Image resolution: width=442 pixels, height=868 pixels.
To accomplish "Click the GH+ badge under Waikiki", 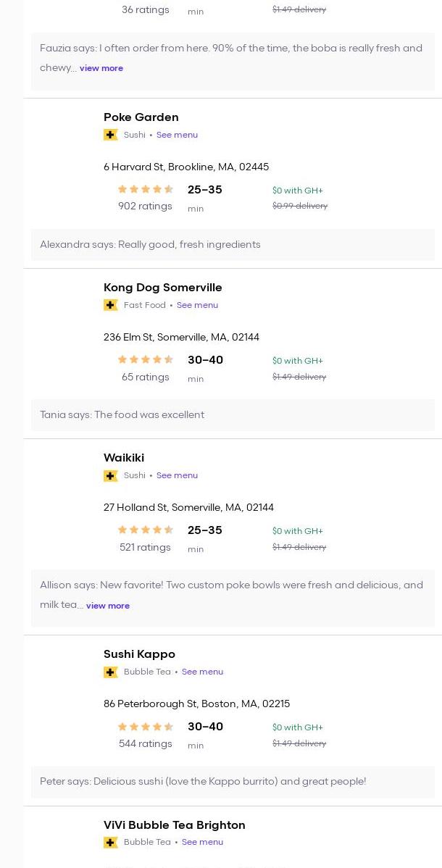I will (111, 475).
